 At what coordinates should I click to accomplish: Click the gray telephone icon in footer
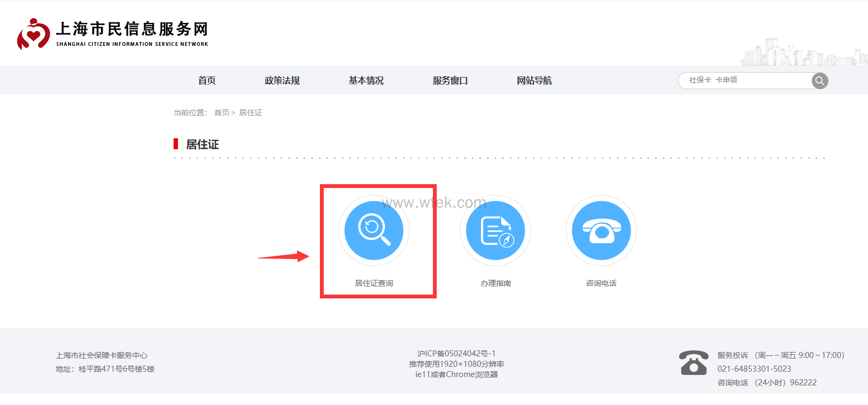(x=693, y=363)
